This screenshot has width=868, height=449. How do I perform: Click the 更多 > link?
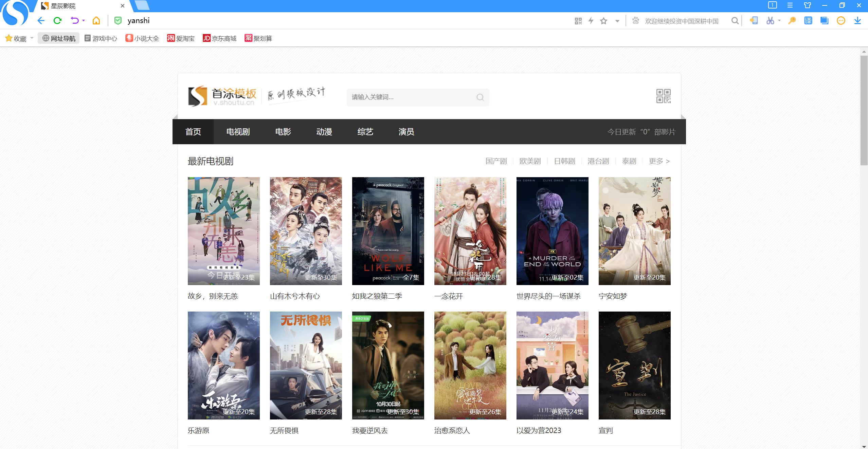point(659,161)
